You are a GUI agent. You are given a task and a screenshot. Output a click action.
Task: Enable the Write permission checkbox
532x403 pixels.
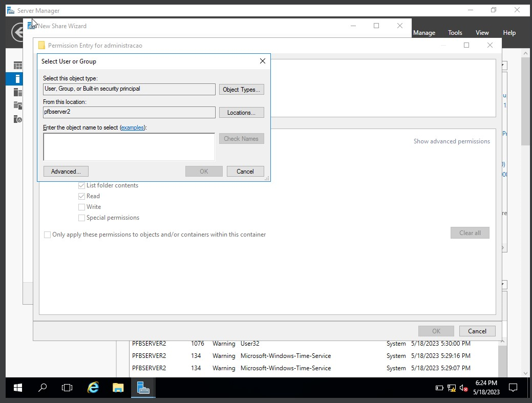81,207
